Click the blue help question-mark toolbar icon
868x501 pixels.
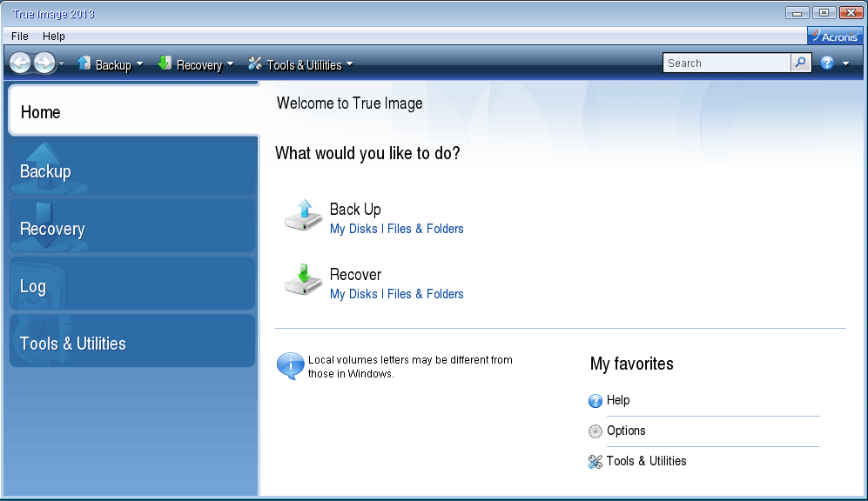827,63
